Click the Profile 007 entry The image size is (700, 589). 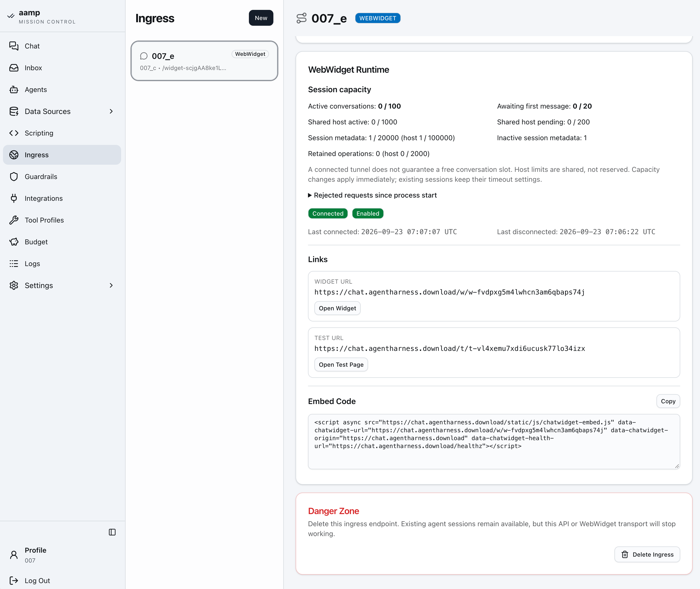coord(62,555)
